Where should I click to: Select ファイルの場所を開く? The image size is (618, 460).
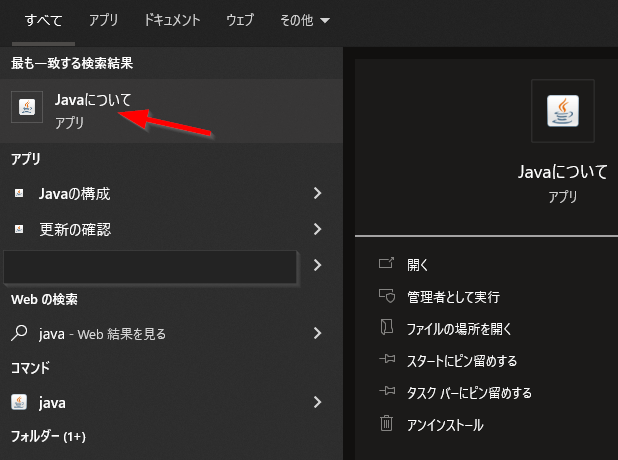(459, 329)
